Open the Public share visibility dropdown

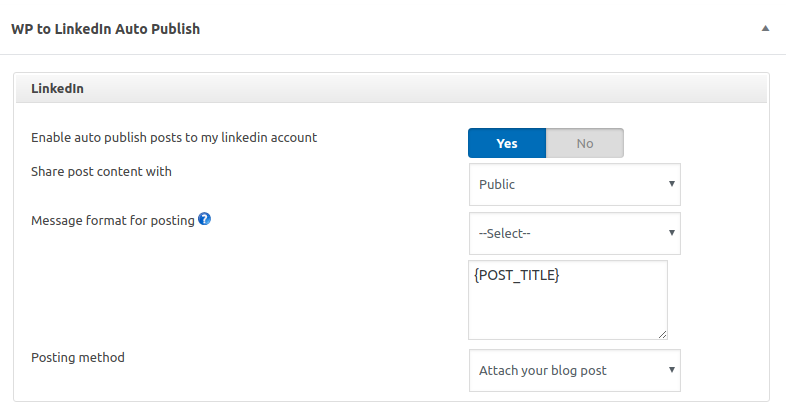(x=574, y=185)
